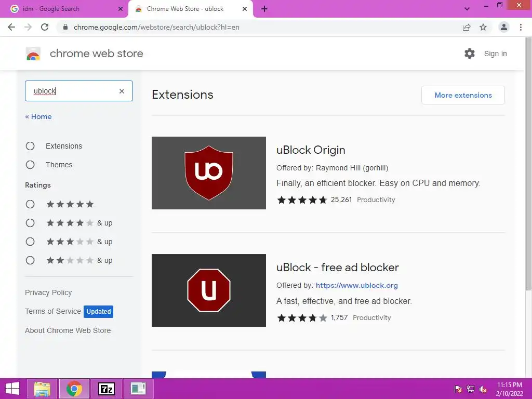Screen dimensions: 532x399
Task: Click More extensions button
Action: 463,95
